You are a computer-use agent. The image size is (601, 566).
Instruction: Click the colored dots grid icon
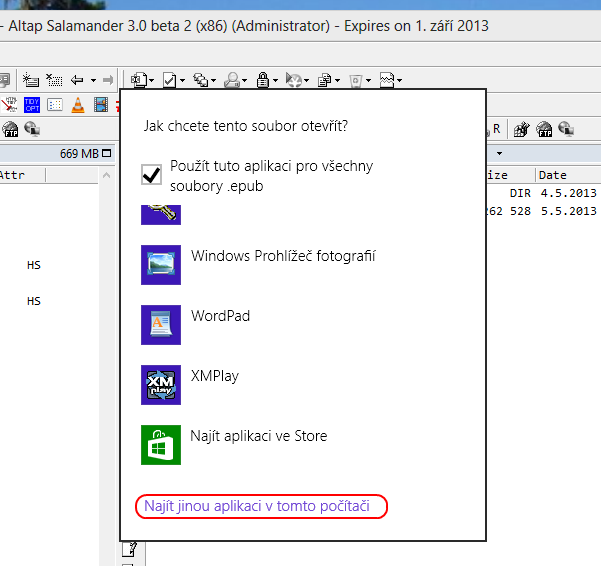pyautogui.click(x=55, y=105)
